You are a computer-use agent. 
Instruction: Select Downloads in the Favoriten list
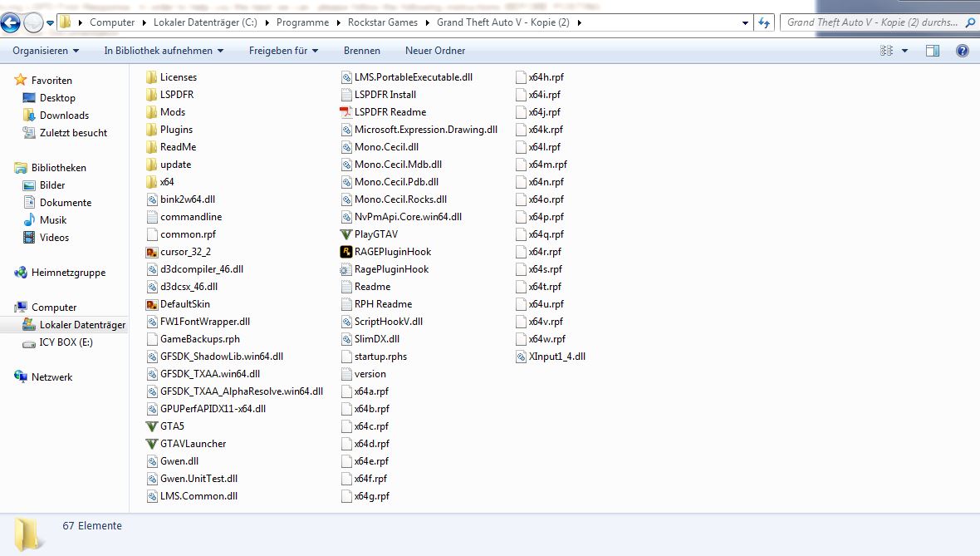(x=64, y=116)
